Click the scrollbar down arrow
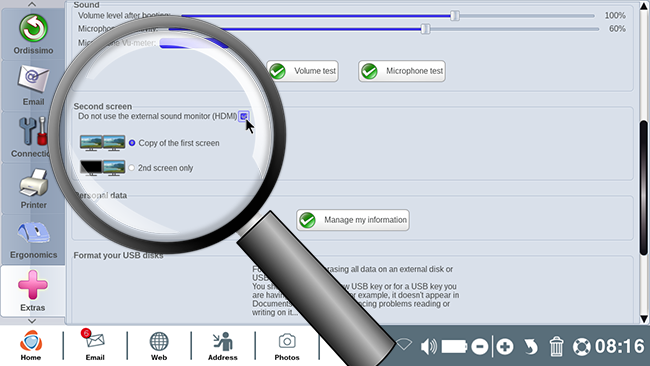The image size is (650, 366). 644,318
